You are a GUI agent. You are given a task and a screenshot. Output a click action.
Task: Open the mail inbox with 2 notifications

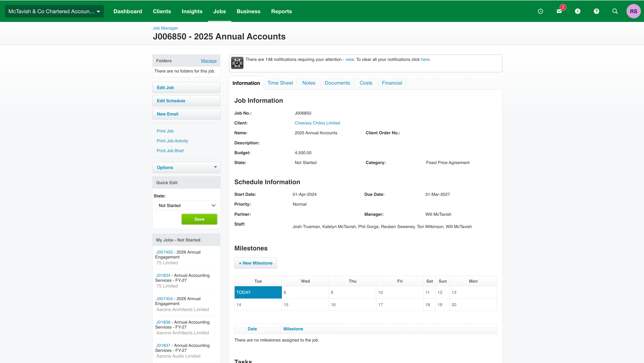pos(559,11)
